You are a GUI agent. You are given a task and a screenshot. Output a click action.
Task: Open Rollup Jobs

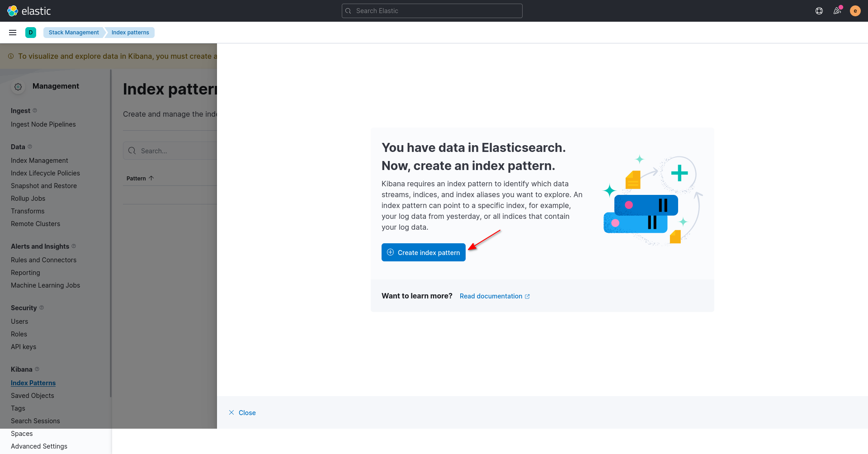point(28,199)
